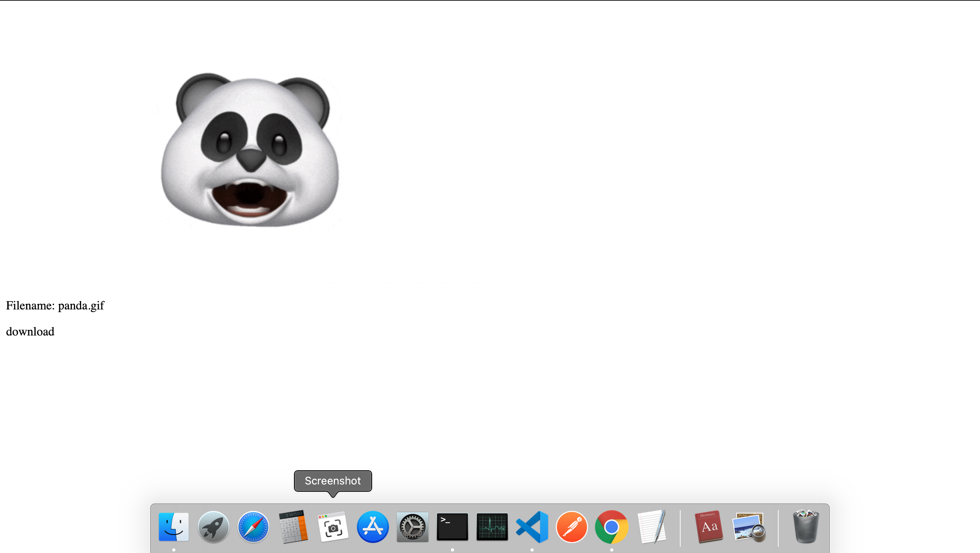The width and height of the screenshot is (980, 553).
Task: Launch Launchpad rocket icon
Action: 213,527
